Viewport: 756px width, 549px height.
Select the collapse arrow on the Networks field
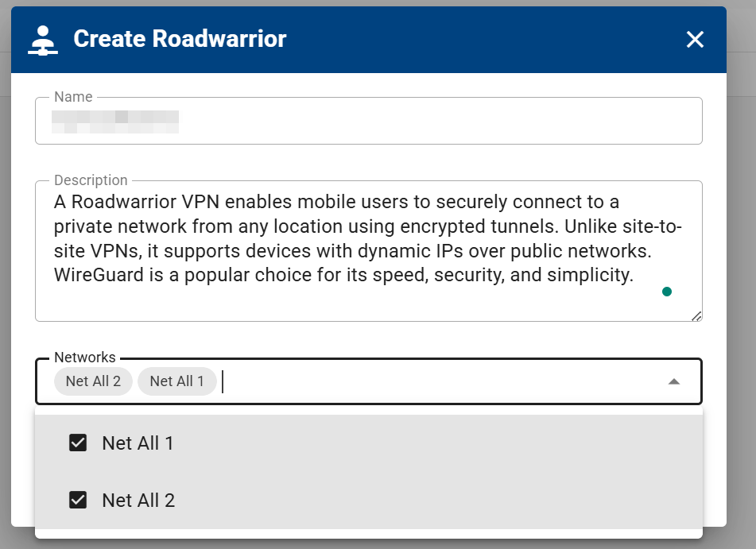[674, 381]
